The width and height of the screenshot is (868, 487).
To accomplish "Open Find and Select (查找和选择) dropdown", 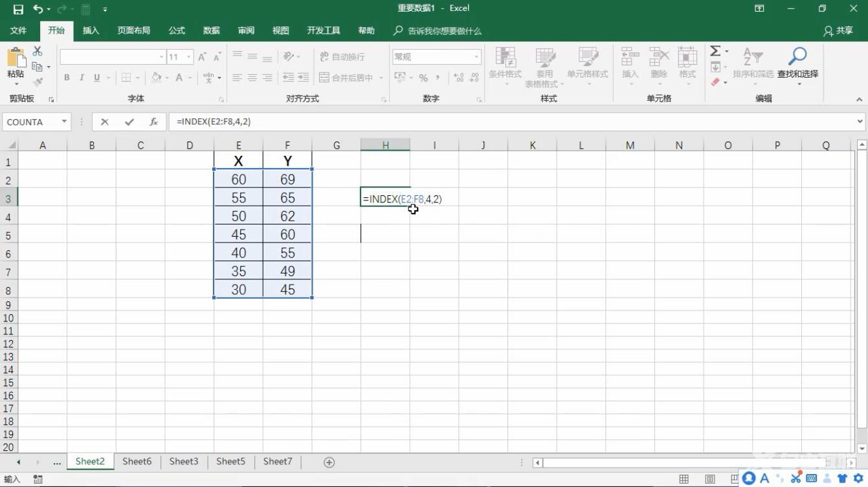I will [x=797, y=67].
